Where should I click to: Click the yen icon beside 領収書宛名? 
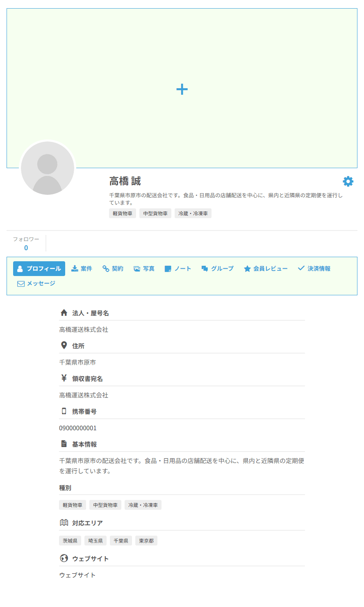tap(64, 378)
